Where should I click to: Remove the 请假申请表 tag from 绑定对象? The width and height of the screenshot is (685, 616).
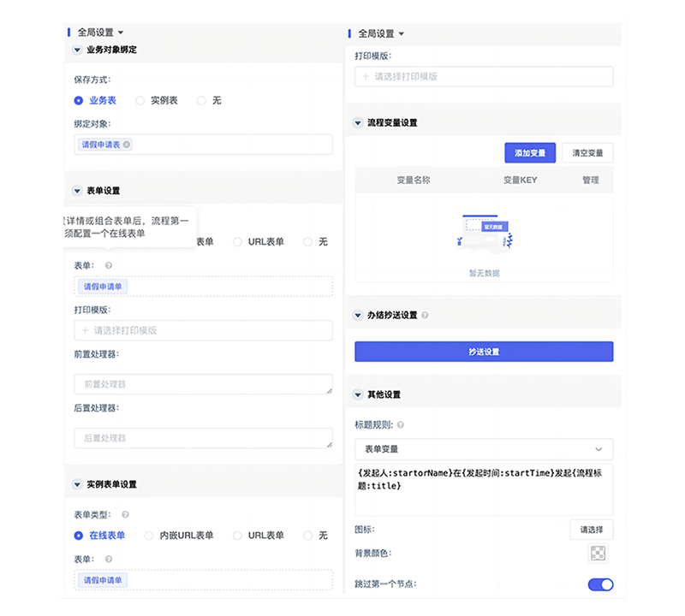click(x=127, y=145)
